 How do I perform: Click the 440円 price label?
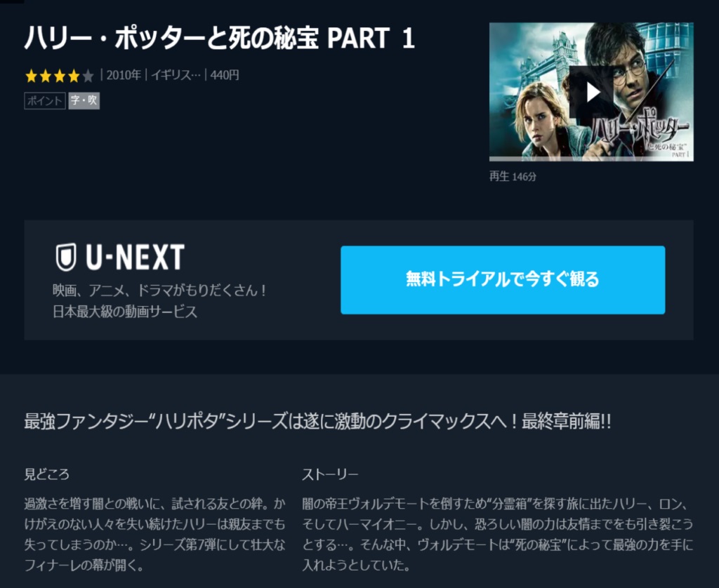coord(225,75)
